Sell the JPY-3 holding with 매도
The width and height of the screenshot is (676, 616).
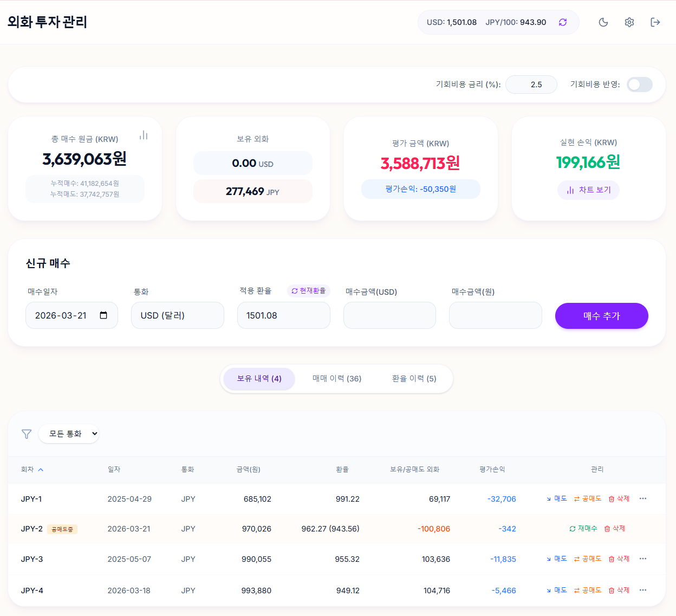click(556, 559)
